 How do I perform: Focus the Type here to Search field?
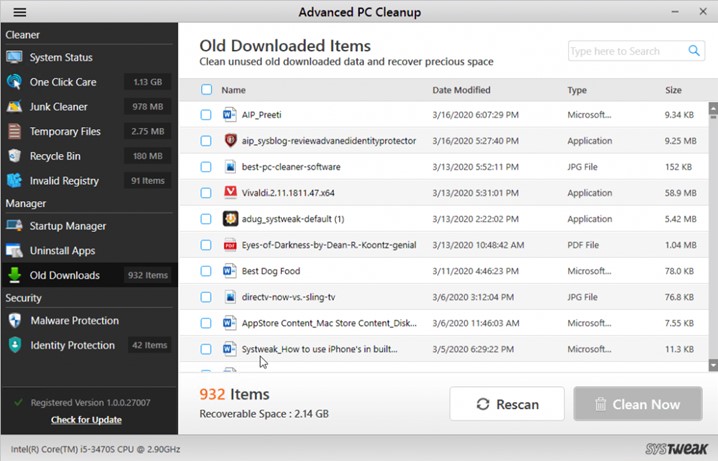point(636,51)
